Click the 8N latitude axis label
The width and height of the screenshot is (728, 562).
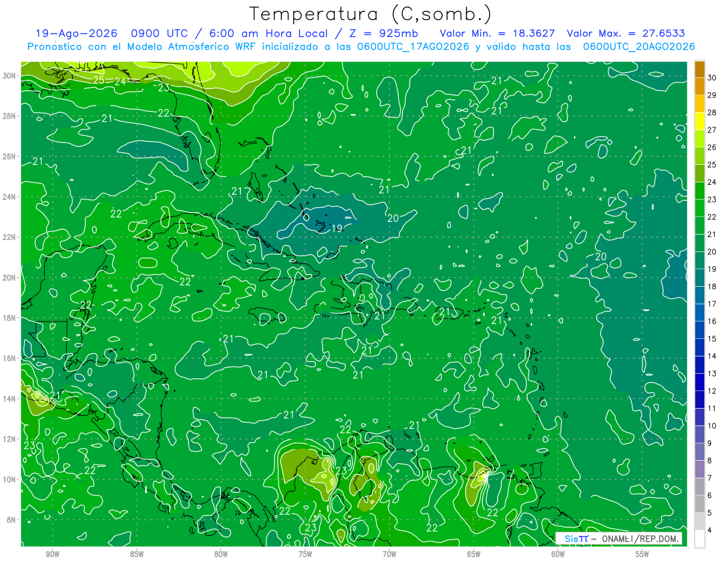click(12, 520)
